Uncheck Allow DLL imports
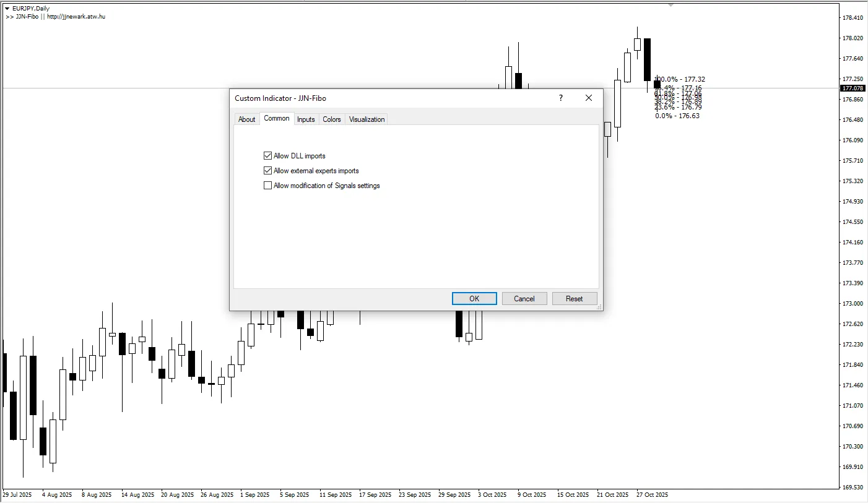Image resolution: width=868 pixels, height=503 pixels. pyautogui.click(x=267, y=156)
